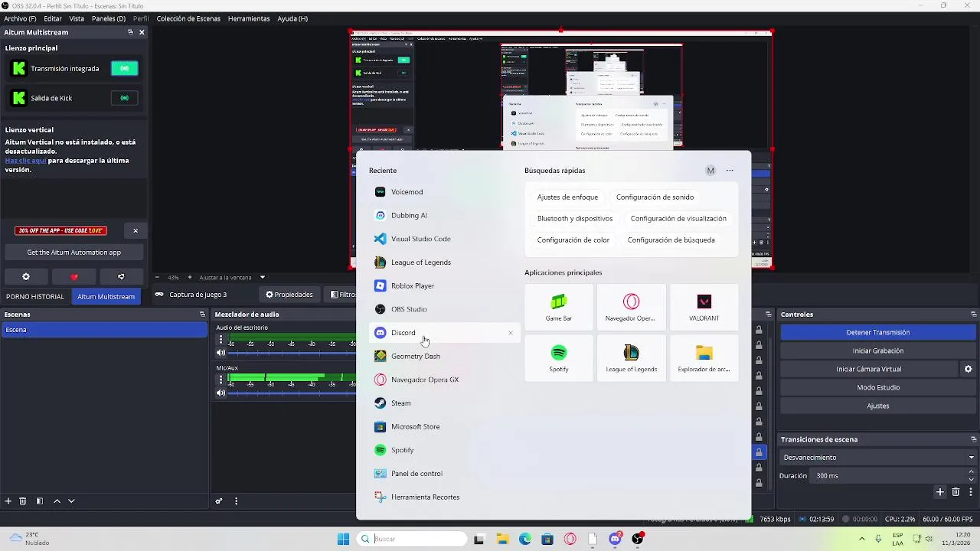This screenshot has height=551, width=980.
Task: Start the virtual camera
Action: tap(868, 369)
